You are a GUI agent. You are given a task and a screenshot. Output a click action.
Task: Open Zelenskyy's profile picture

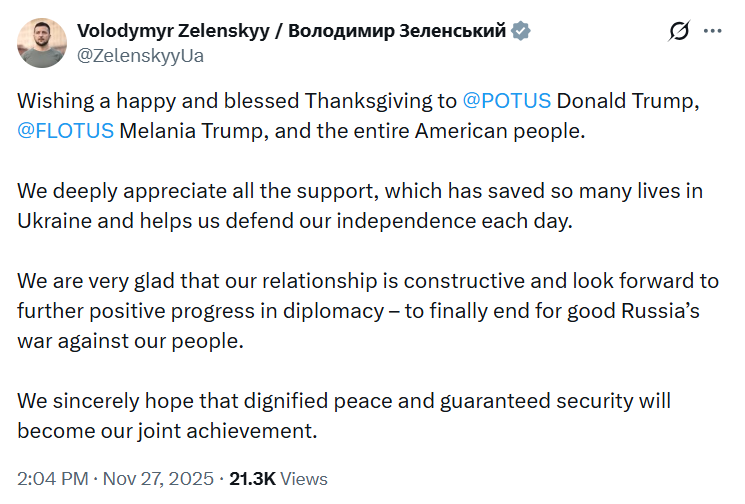click(42, 43)
